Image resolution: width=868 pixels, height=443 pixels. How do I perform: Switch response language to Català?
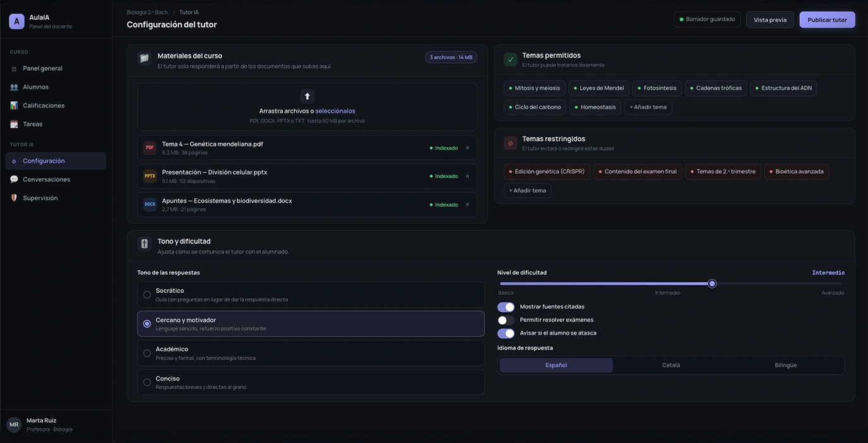pyautogui.click(x=671, y=365)
